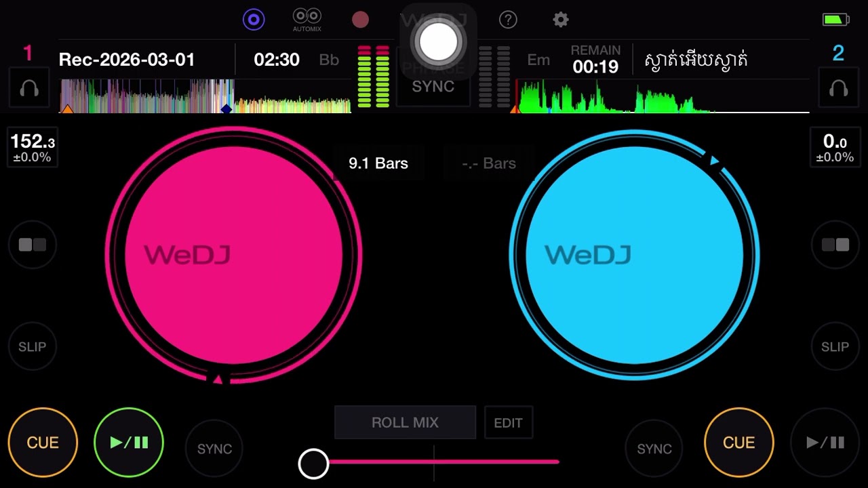The image size is (868, 488).
Task: Open the Khmer-titled track on deck 2
Action: (696, 60)
